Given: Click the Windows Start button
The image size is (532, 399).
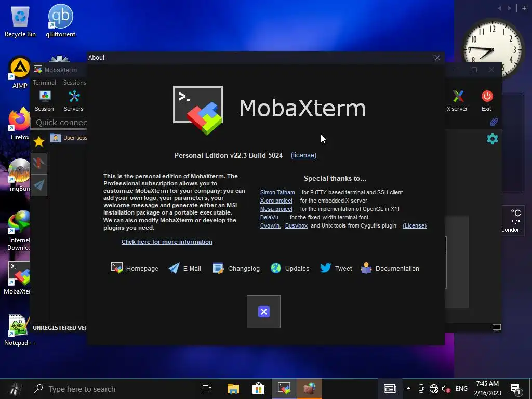Looking at the screenshot, I should pos(15,389).
